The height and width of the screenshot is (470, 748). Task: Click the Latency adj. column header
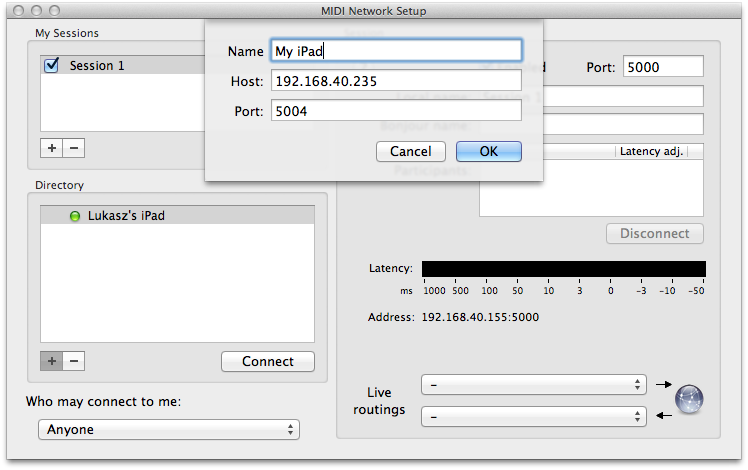(x=651, y=152)
